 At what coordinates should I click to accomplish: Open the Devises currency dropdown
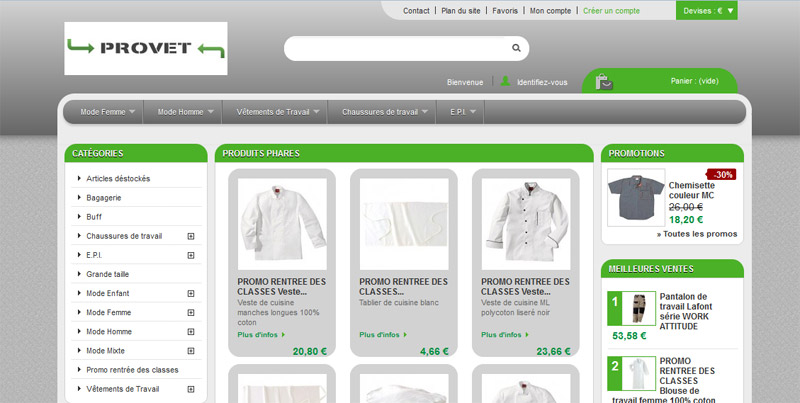pos(707,11)
